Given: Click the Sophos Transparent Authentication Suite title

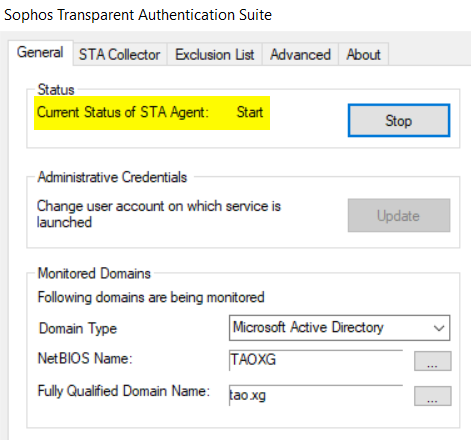Looking at the screenshot, I should (x=138, y=15).
